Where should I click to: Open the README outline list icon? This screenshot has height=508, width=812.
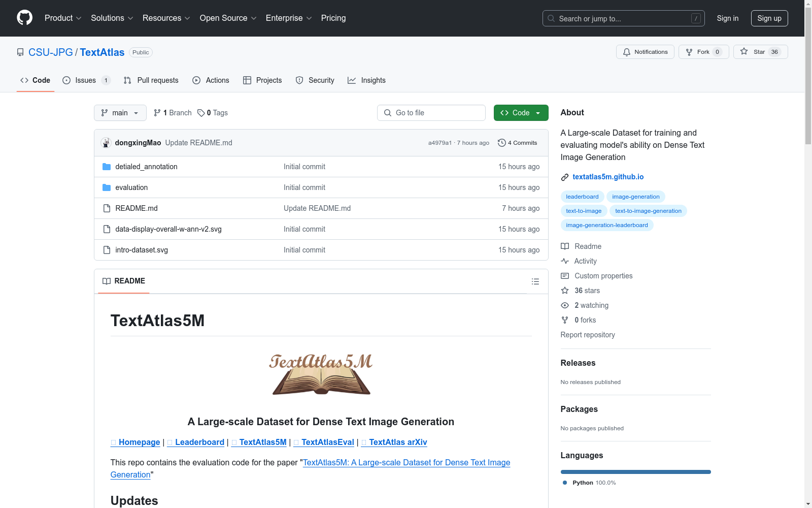pos(535,281)
